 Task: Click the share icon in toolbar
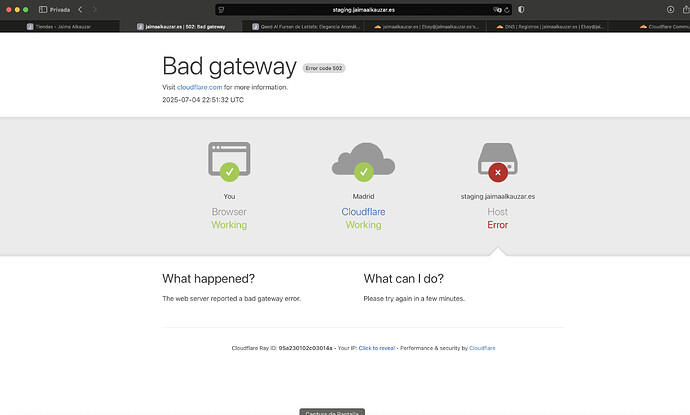pos(686,9)
